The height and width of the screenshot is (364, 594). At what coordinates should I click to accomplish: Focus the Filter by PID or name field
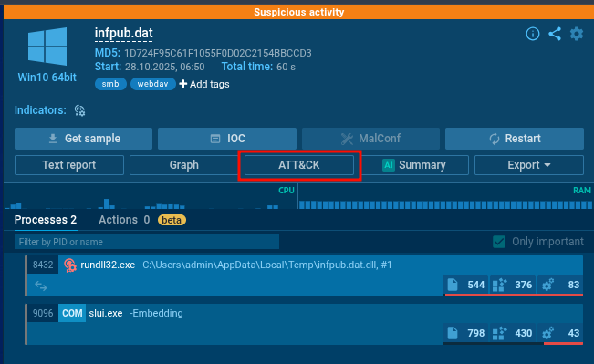(147, 242)
